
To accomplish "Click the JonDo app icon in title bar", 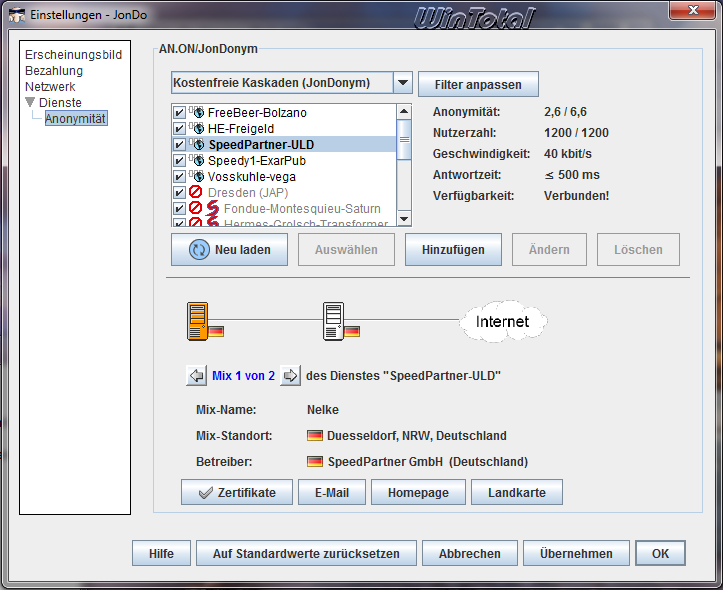I will click(17, 15).
